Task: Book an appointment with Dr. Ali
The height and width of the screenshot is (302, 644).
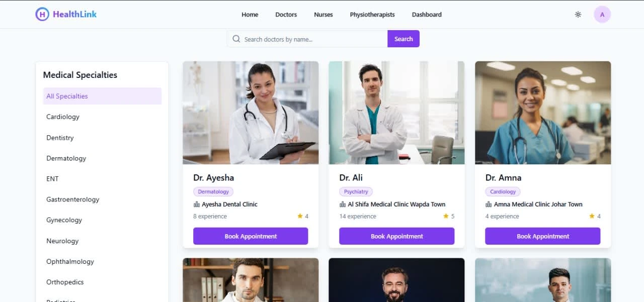Action: point(397,236)
